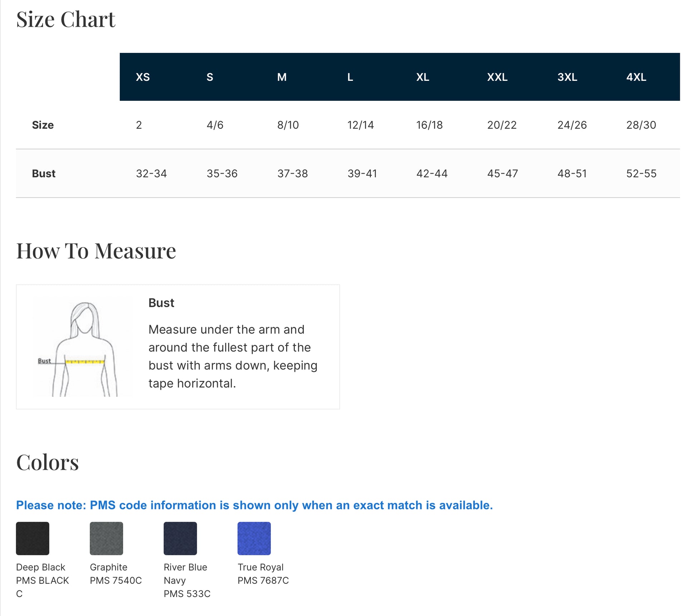Click the Size Chart heading
This screenshot has width=696, height=616.
pos(66,19)
